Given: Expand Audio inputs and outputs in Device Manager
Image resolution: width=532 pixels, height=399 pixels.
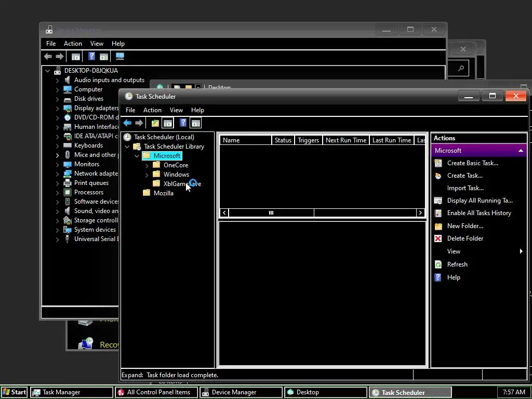Looking at the screenshot, I should [x=57, y=81].
